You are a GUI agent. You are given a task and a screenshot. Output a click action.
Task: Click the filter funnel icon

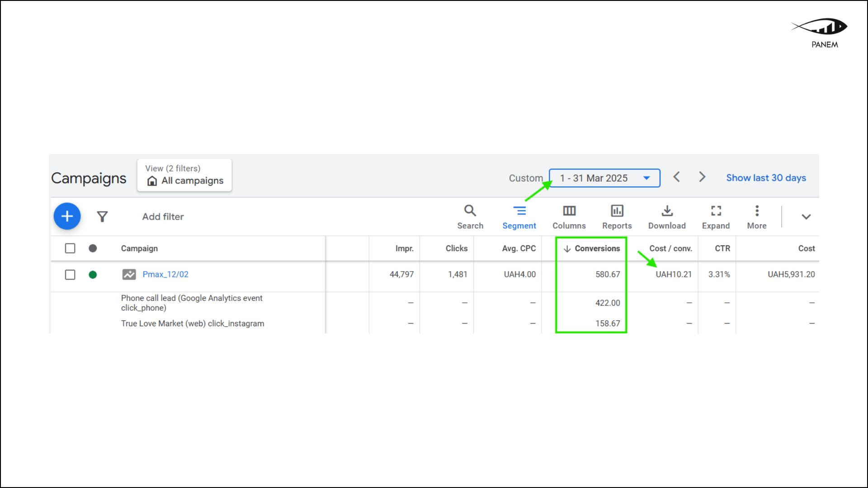(103, 216)
